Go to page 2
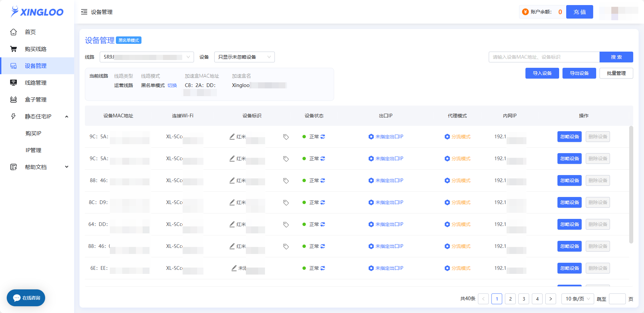Screen dimensions: 644x313 510,299
